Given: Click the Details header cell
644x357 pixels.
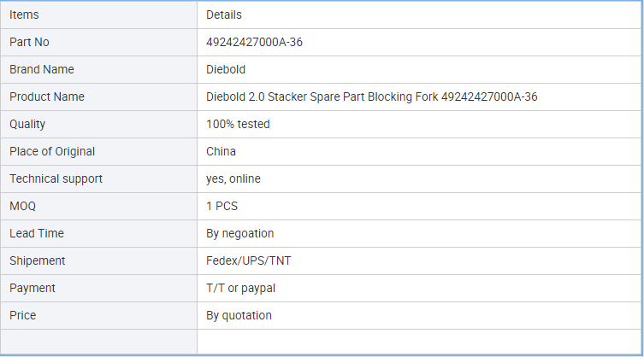Looking at the screenshot, I should (419, 15).
